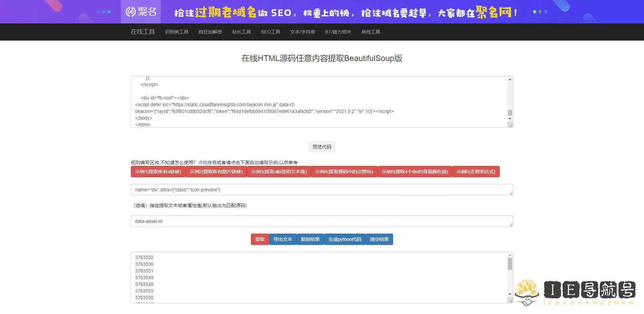The width and height of the screenshot is (644, 314).
Task: Click the 预览代码 button
Action: click(321, 147)
